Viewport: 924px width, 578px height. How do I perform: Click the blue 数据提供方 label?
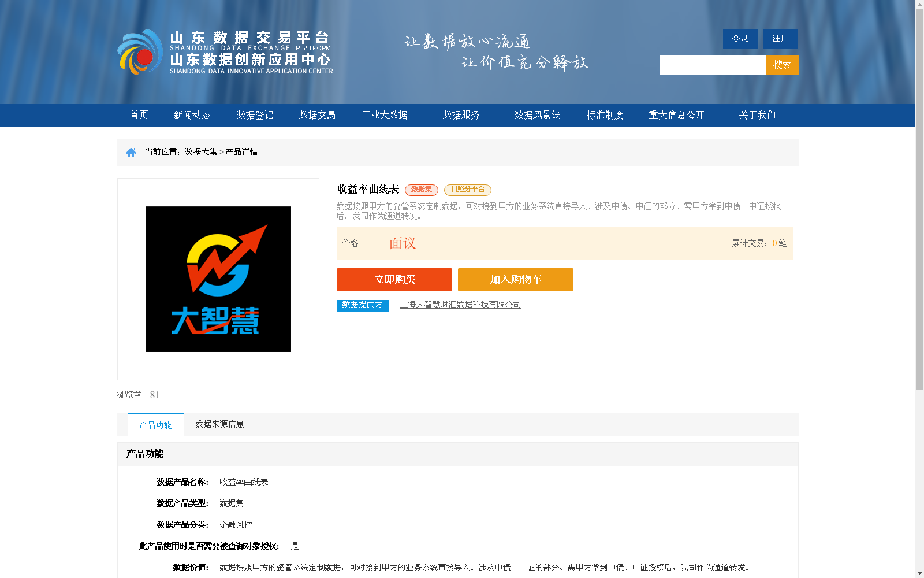pos(363,305)
